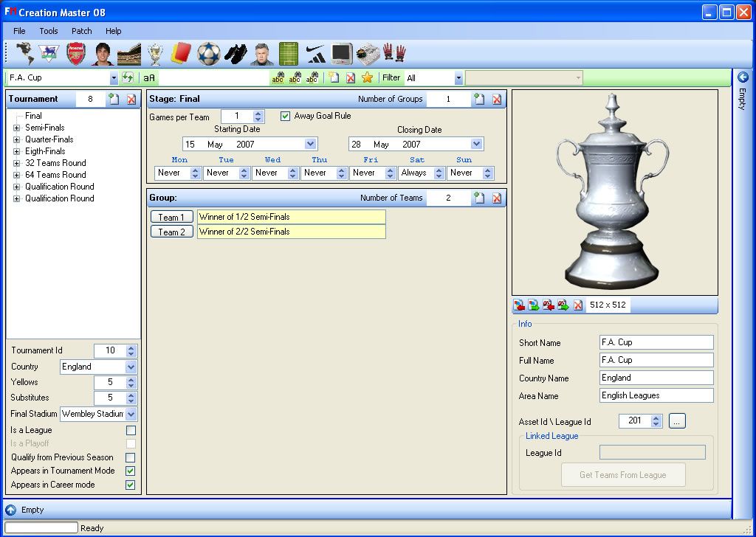Open the Players editor face icon
The height and width of the screenshot is (537, 756).
103,53
